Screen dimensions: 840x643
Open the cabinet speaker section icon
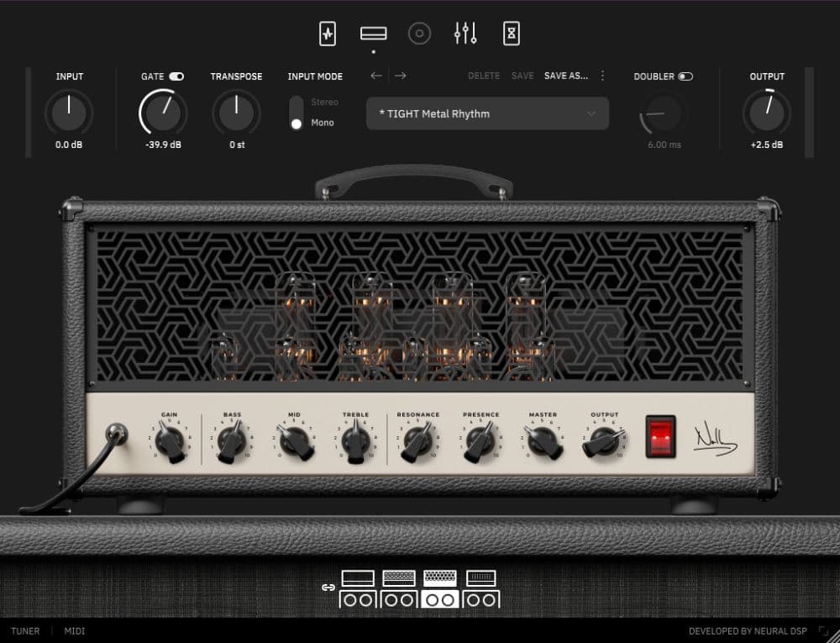pos(419,34)
